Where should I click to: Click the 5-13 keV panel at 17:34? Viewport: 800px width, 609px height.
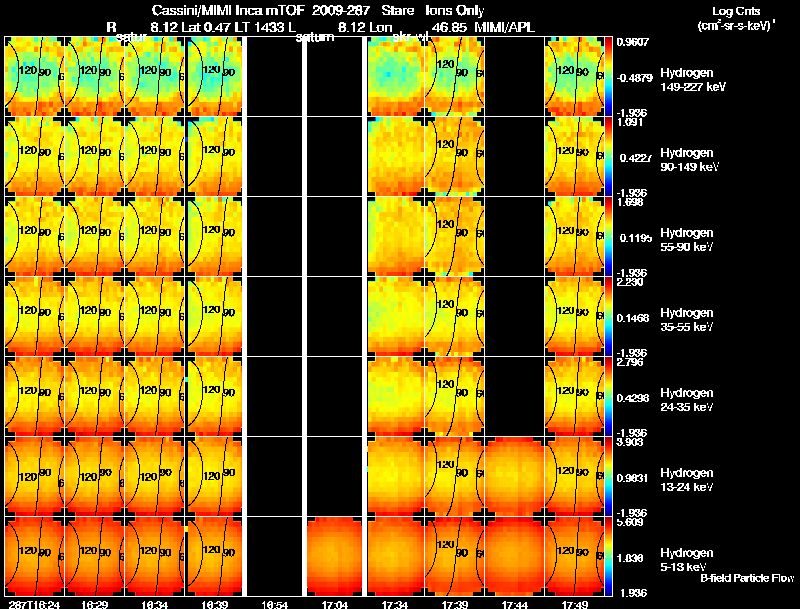click(x=395, y=556)
